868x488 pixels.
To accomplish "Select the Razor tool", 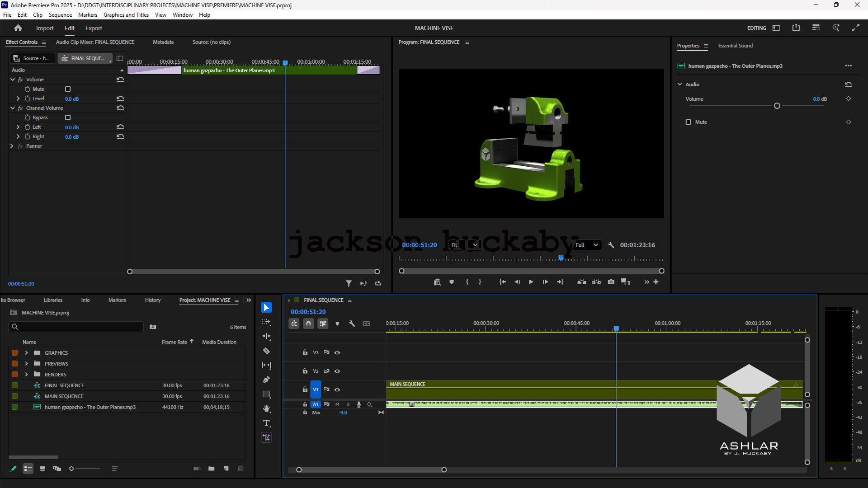I will [266, 351].
